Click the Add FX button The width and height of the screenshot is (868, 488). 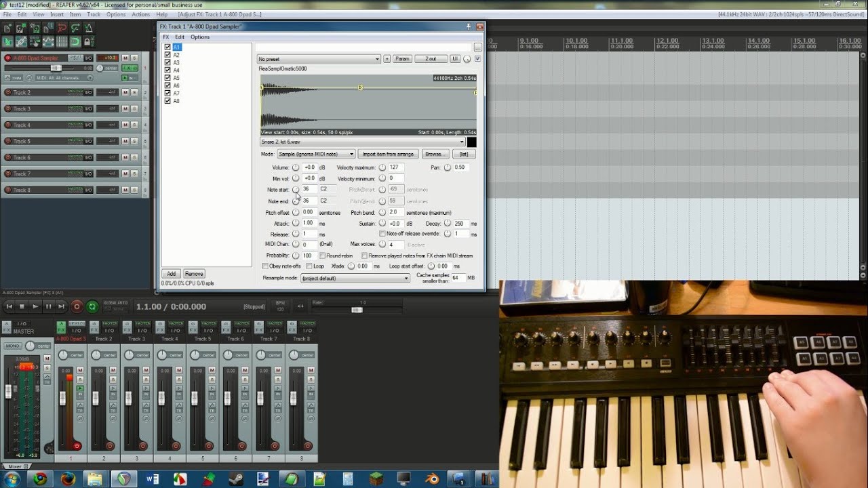coord(171,274)
